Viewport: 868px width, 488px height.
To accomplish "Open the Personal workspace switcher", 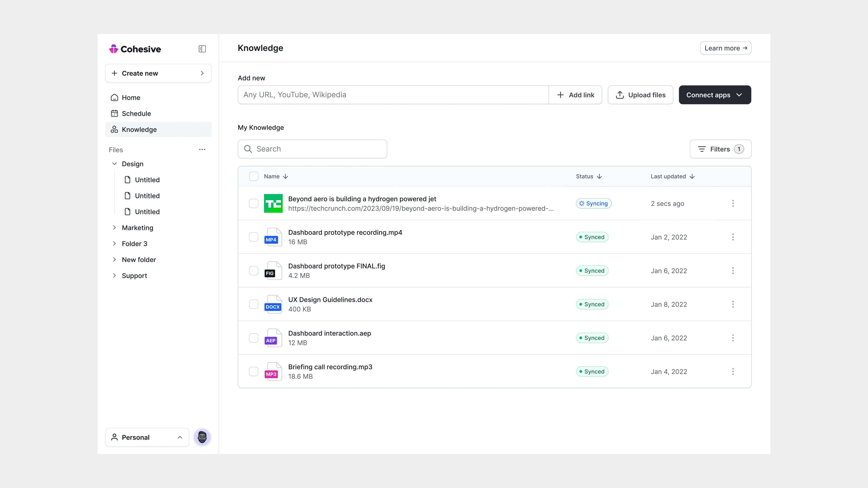I will click(147, 437).
